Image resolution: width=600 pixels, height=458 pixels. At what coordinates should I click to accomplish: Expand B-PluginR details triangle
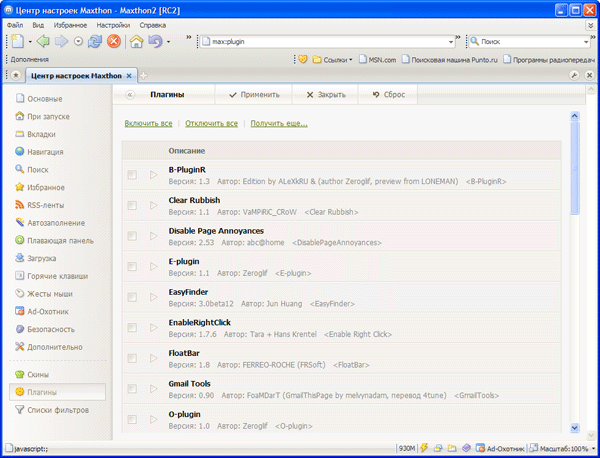click(x=153, y=175)
